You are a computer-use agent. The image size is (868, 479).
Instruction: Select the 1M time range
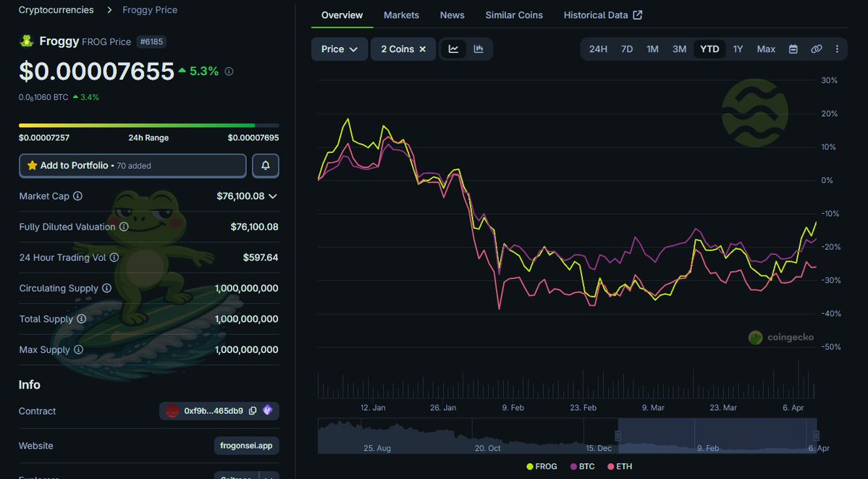(653, 49)
